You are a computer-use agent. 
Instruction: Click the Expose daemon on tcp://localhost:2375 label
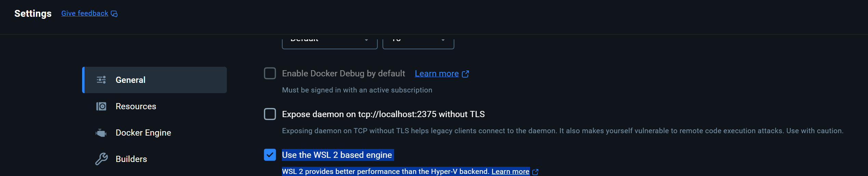point(383,114)
